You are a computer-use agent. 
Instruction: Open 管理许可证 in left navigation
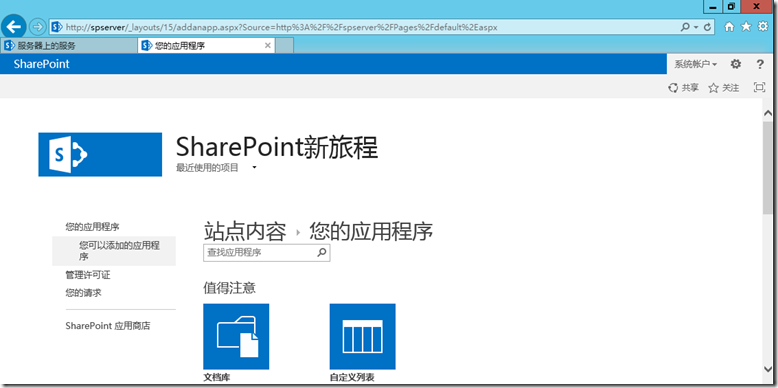[88, 275]
